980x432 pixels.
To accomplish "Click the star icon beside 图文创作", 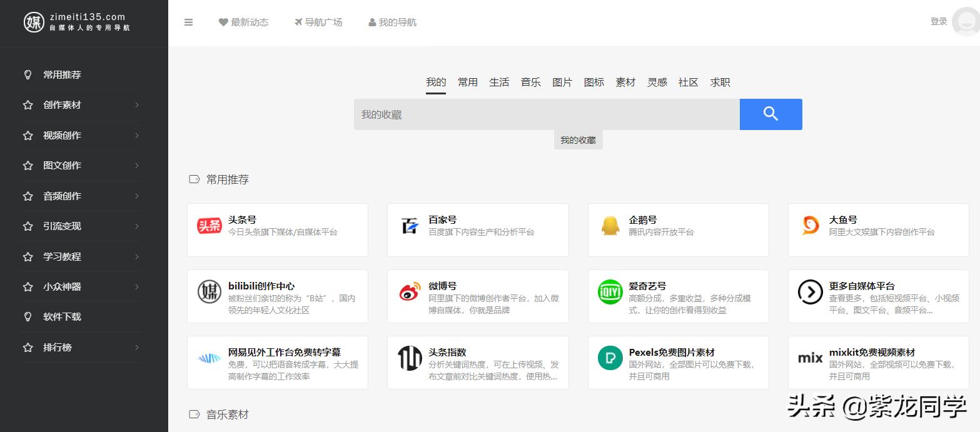I will 28,166.
